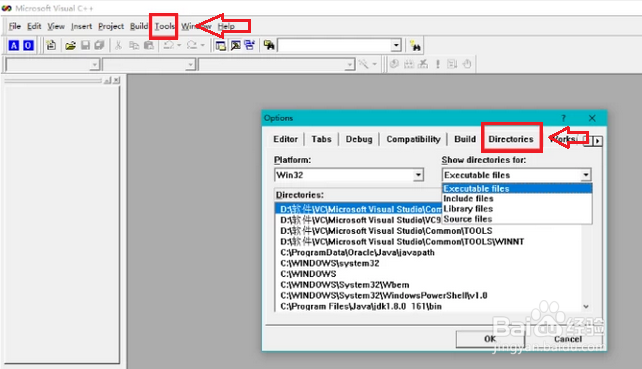This screenshot has height=369, width=642.
Task: Open the Build menu
Action: coord(139,26)
